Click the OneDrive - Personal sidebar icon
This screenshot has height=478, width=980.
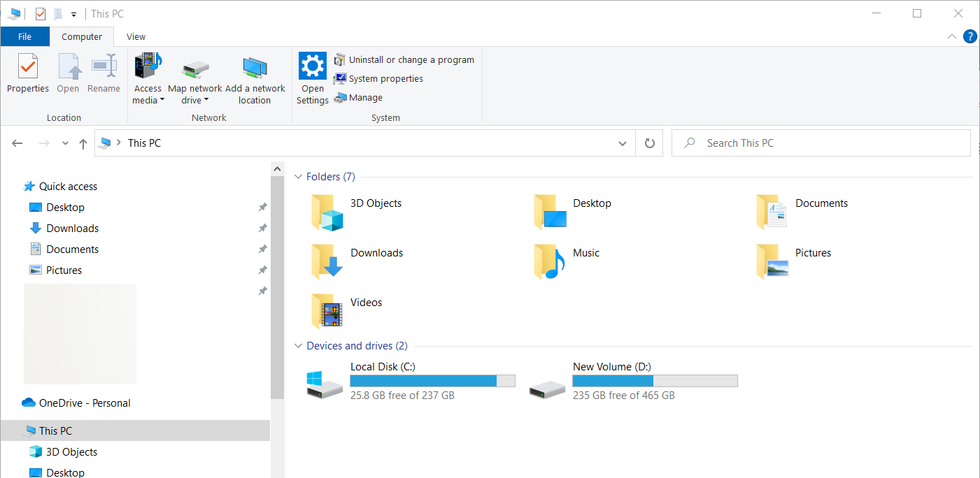(x=28, y=403)
